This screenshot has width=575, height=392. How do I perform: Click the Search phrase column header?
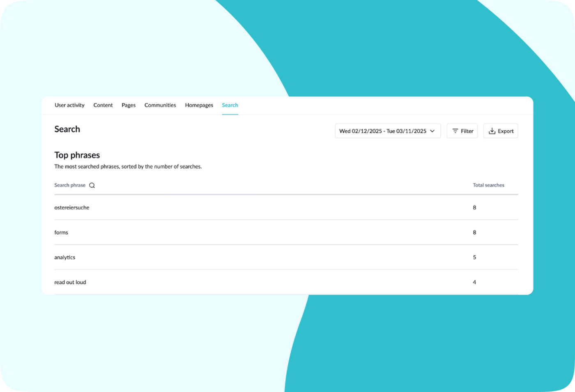coord(70,185)
